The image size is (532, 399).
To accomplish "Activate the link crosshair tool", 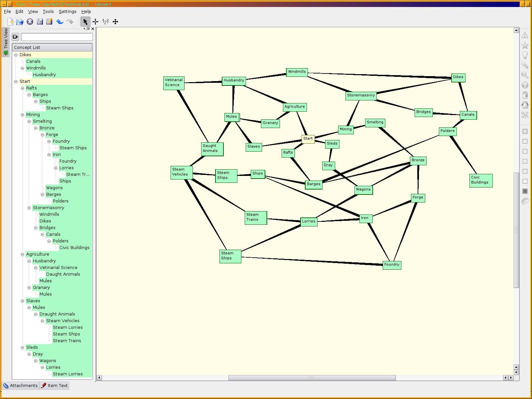I will click(95, 22).
